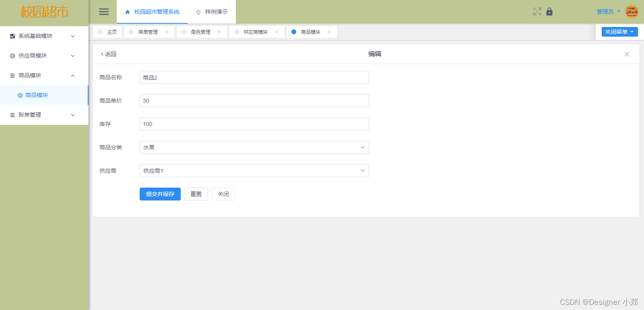Switch to the 角色管理 tab

(202, 32)
